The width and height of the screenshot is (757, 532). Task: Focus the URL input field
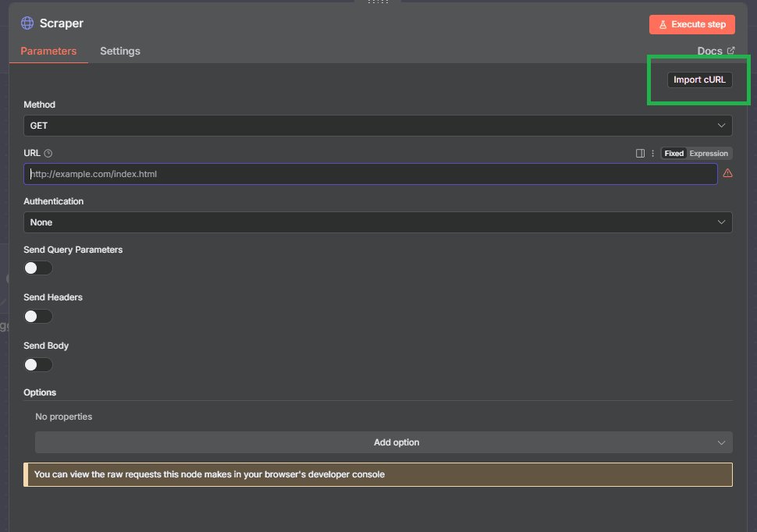pos(370,174)
